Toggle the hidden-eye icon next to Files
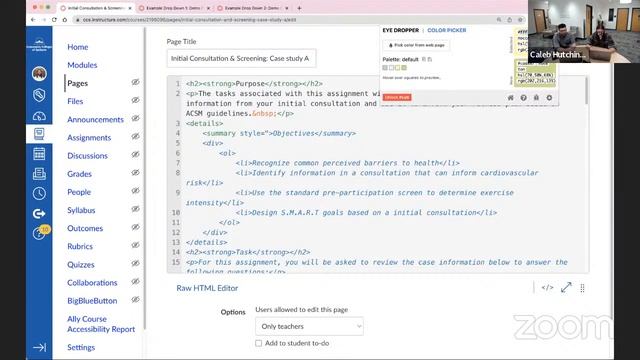Viewport: 640px width, 360px height. [x=136, y=100]
